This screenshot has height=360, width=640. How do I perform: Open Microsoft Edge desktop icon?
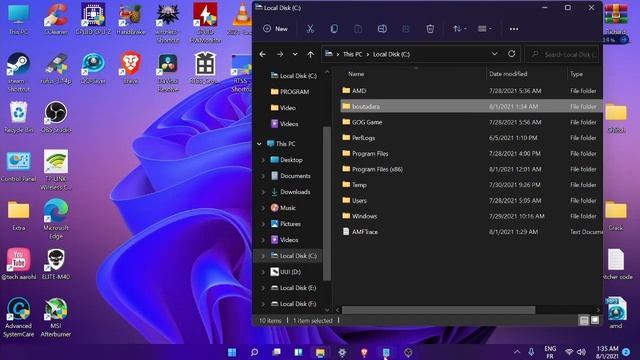56,219
